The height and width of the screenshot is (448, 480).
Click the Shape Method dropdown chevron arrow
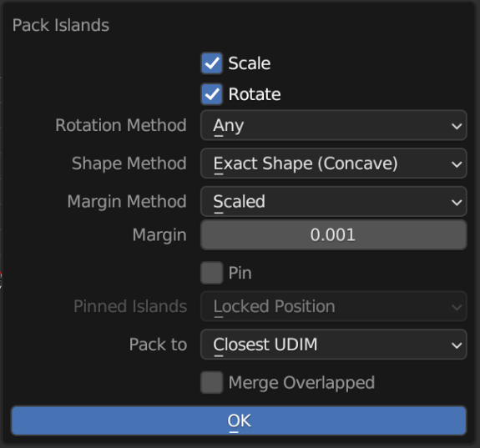pos(457,164)
